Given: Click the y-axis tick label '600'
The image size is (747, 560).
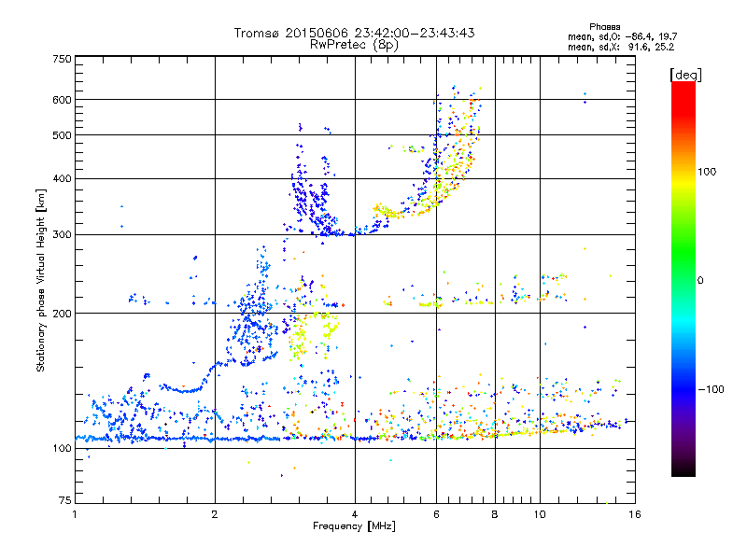Looking at the screenshot, I should point(62,100).
